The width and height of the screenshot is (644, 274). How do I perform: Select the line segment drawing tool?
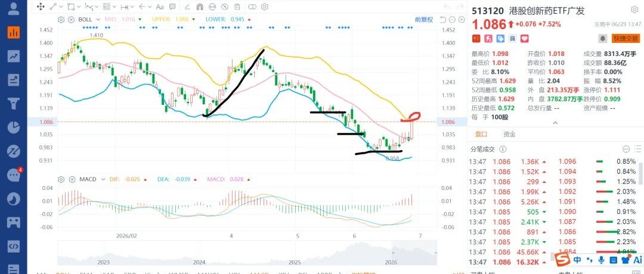(x=53, y=7)
